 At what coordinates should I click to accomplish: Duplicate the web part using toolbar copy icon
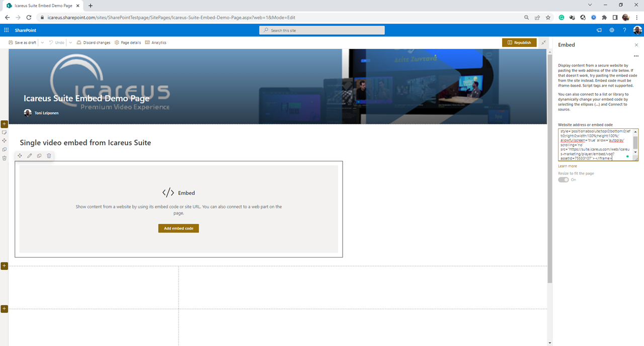39,156
